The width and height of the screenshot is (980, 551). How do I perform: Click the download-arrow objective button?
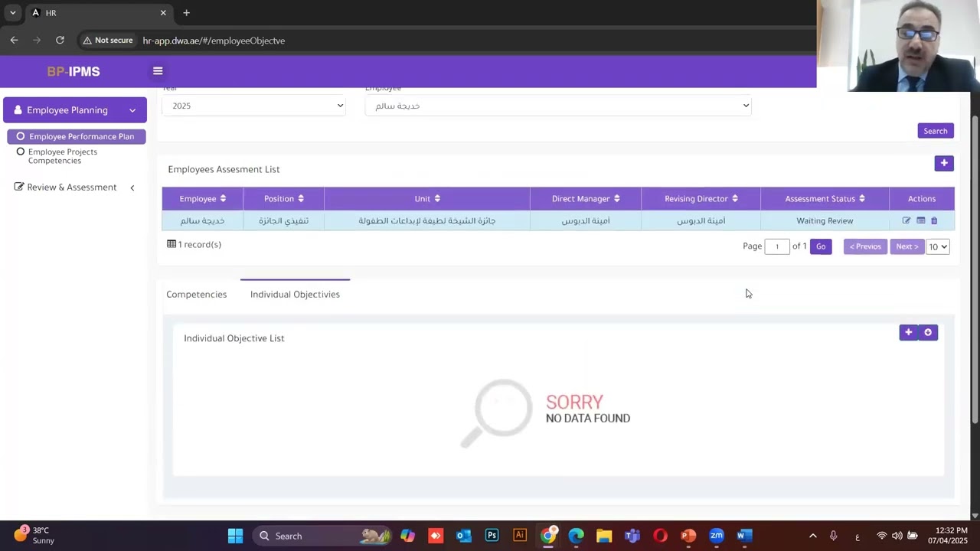pos(928,332)
